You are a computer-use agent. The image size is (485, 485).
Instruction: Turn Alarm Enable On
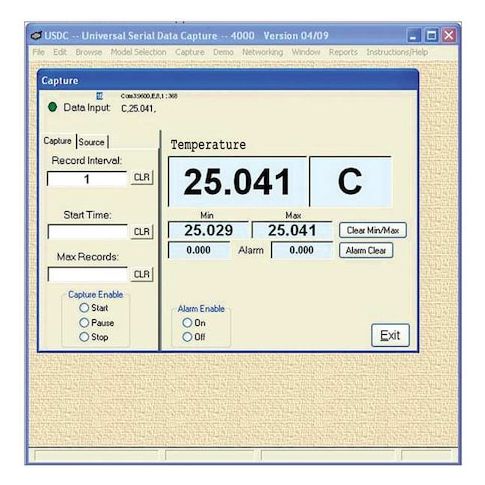(x=187, y=323)
